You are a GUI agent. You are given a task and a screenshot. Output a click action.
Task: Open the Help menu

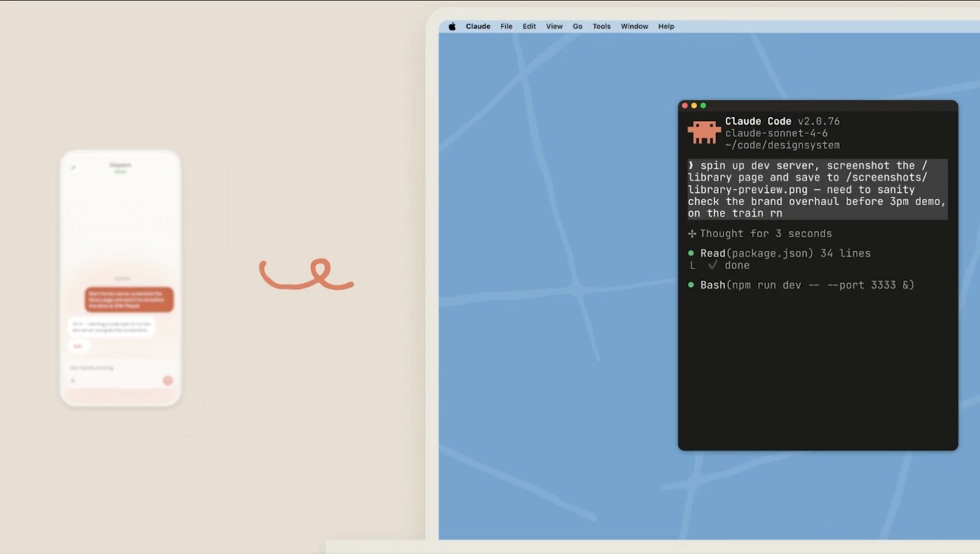tap(666, 26)
